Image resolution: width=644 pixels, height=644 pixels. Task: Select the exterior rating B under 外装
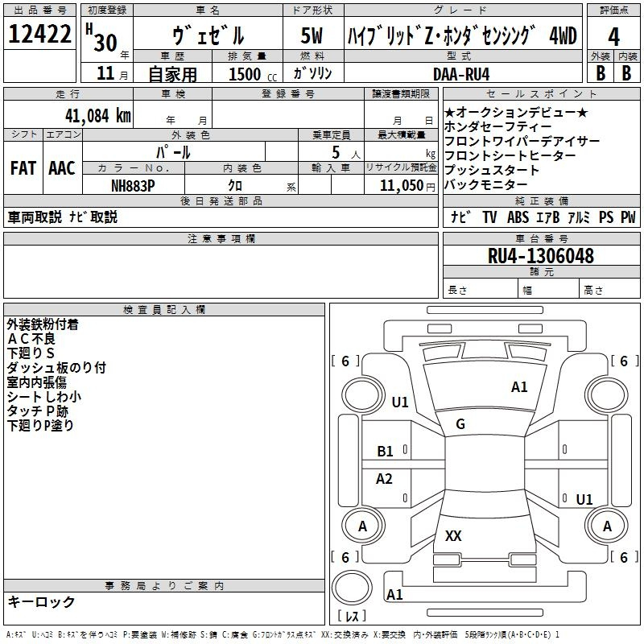(601, 73)
